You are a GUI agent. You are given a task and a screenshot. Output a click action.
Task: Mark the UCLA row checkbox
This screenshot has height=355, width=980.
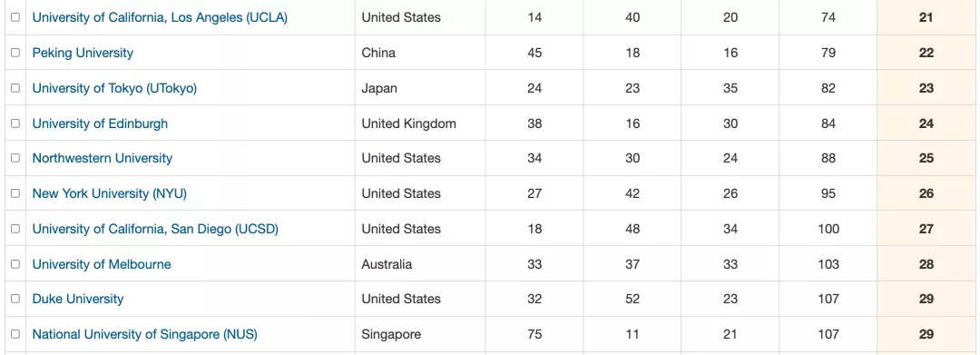15,17
